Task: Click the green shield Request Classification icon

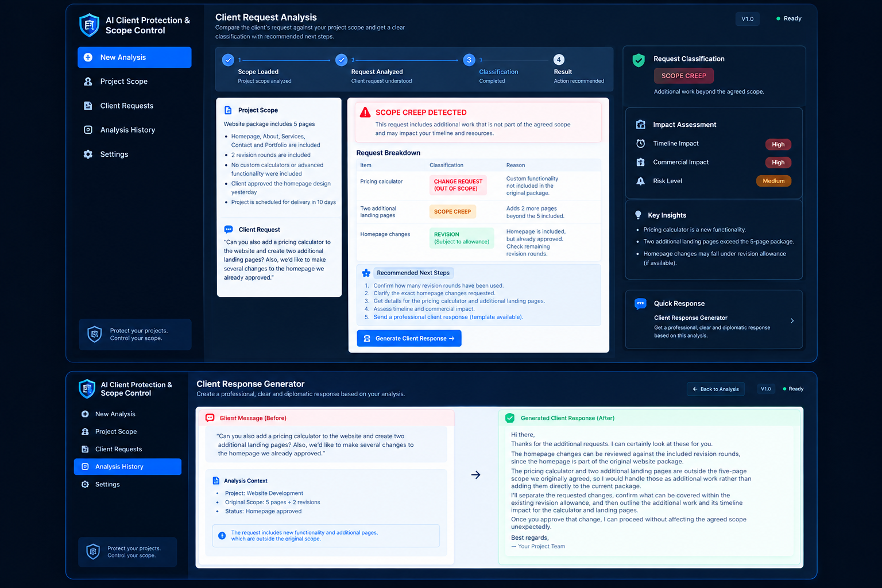Action: 639,60
